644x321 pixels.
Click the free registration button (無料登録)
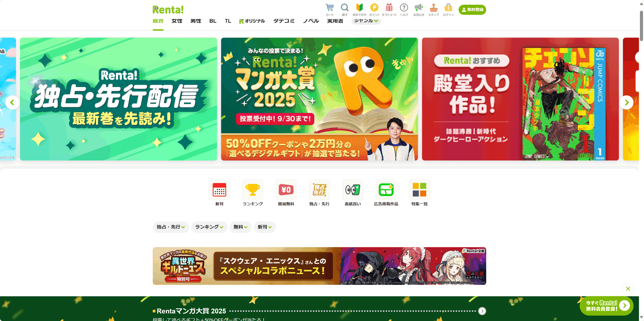point(472,10)
